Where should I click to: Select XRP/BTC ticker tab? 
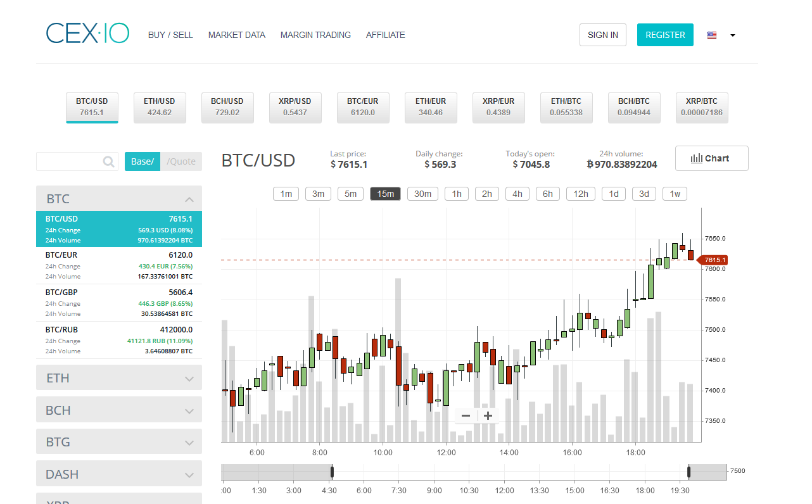click(702, 107)
